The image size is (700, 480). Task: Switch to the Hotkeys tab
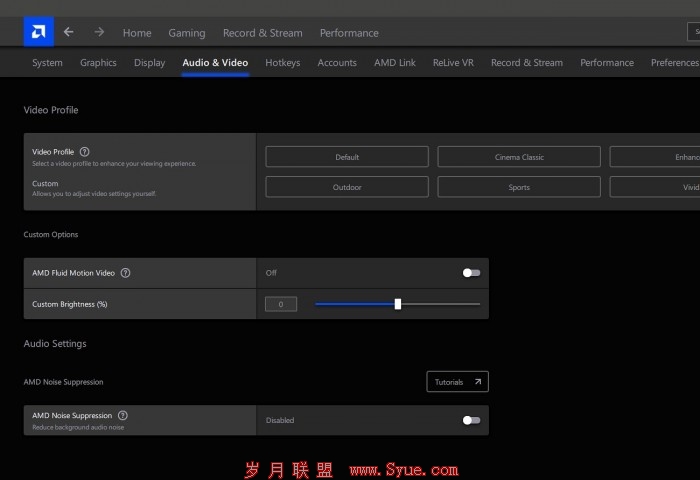pyautogui.click(x=283, y=63)
